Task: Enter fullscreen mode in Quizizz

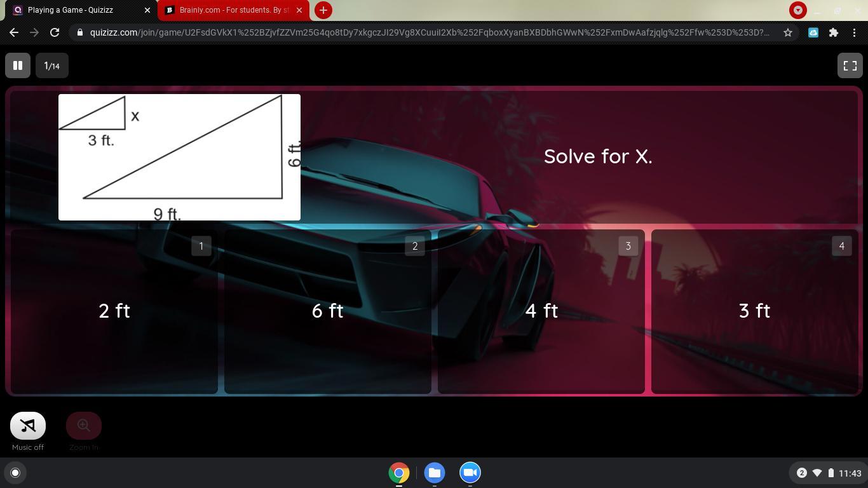Action: pos(850,65)
